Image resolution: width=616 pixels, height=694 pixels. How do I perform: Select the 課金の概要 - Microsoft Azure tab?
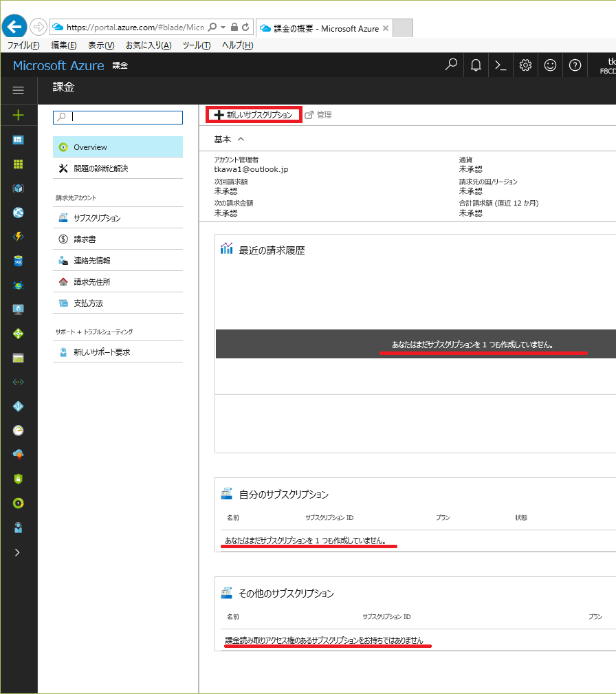click(324, 28)
